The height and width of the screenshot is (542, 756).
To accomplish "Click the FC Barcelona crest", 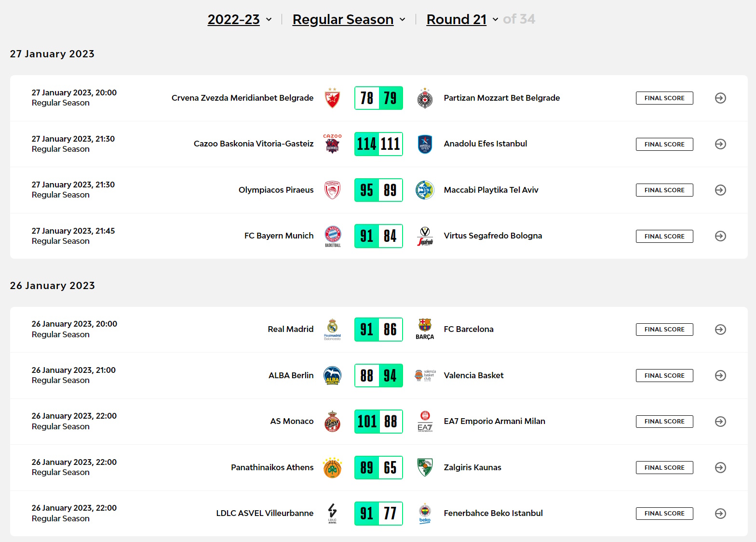I will click(x=425, y=329).
